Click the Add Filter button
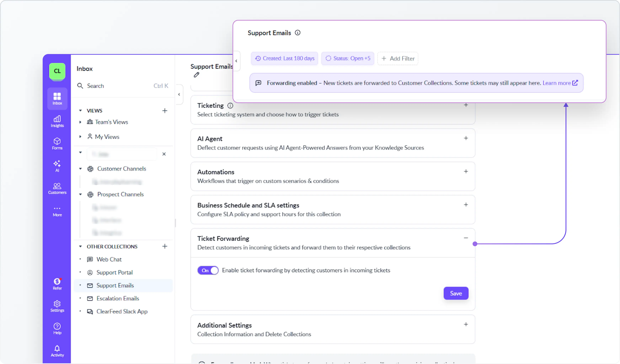 (x=398, y=58)
